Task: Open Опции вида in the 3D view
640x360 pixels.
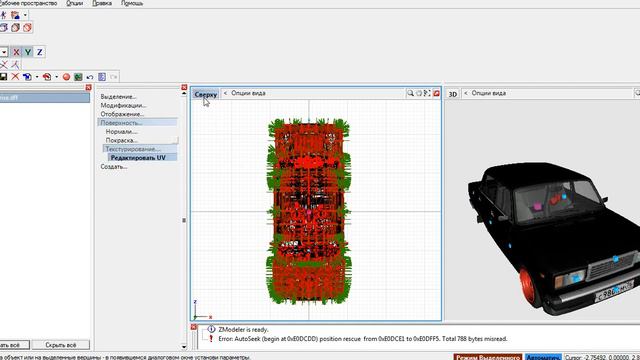Action: click(489, 93)
